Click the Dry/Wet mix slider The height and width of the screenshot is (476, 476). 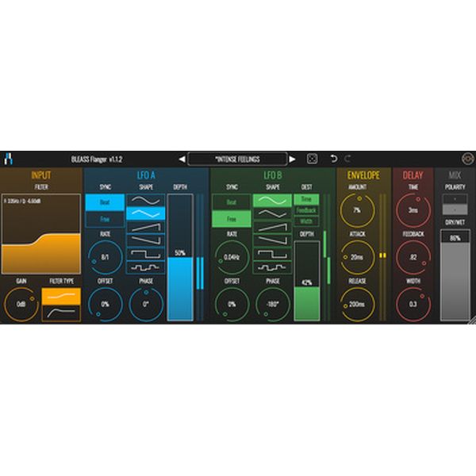pyautogui.click(x=455, y=278)
